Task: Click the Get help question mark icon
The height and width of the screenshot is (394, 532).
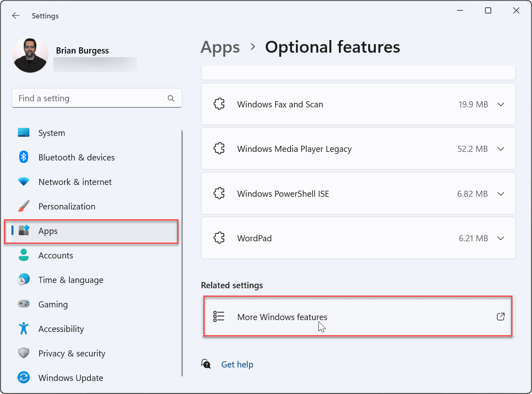Action: click(x=206, y=363)
